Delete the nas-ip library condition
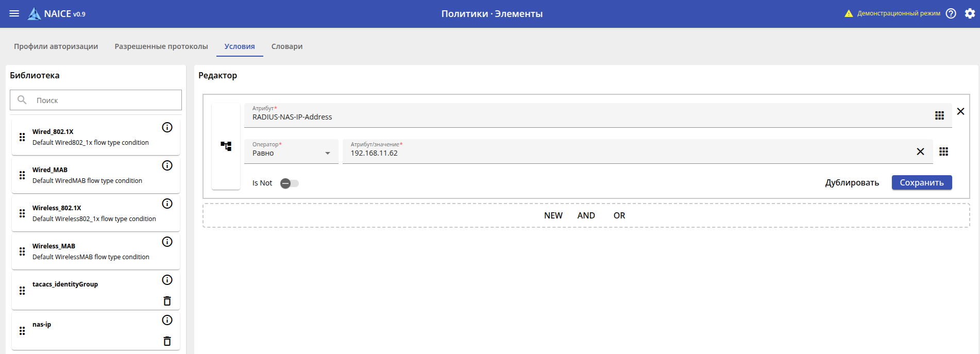This screenshot has height=354, width=980. click(167, 341)
